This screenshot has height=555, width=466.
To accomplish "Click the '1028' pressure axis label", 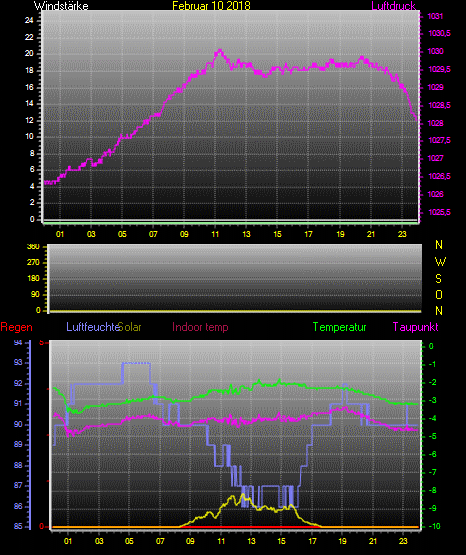I will pyautogui.click(x=435, y=123).
